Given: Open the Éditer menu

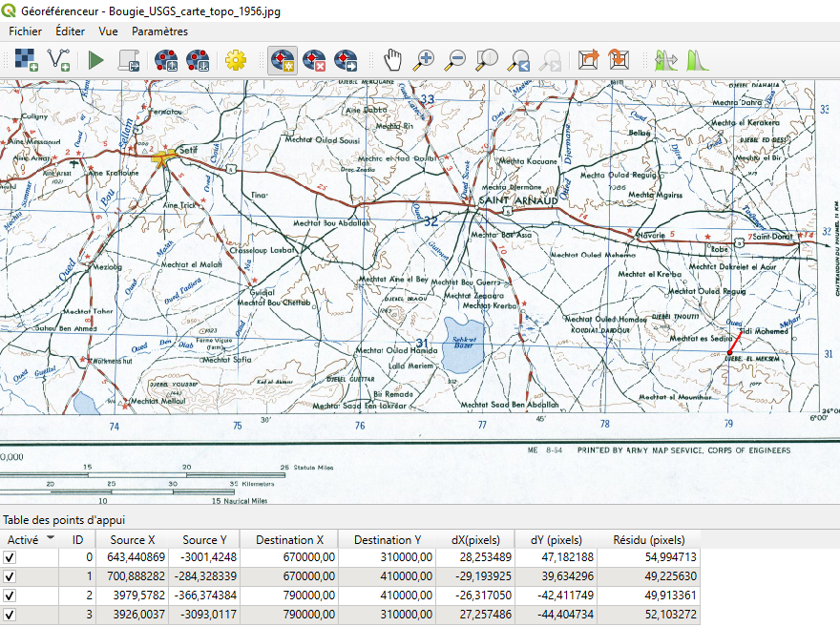Looking at the screenshot, I should tap(70, 31).
